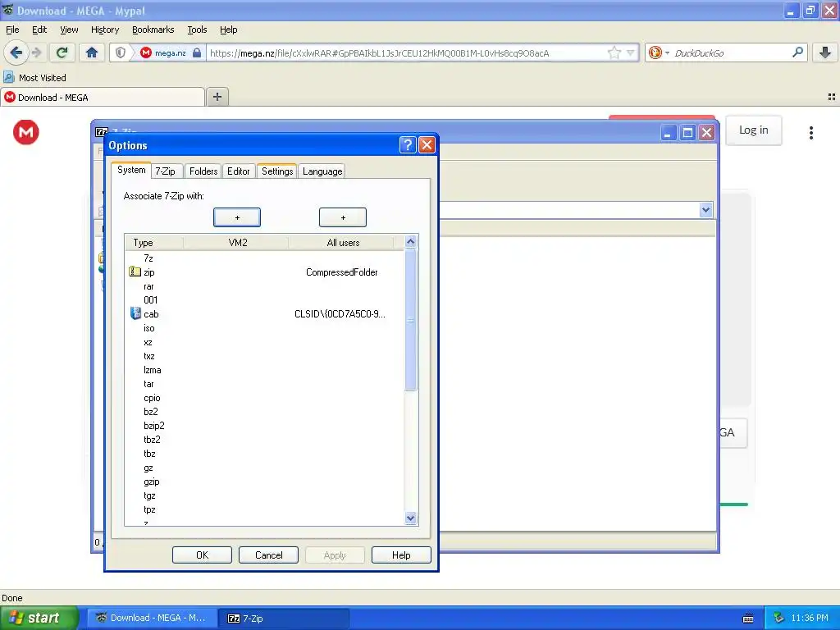This screenshot has height=630, width=840.
Task: Switch to the Language tab
Action: coord(322,171)
